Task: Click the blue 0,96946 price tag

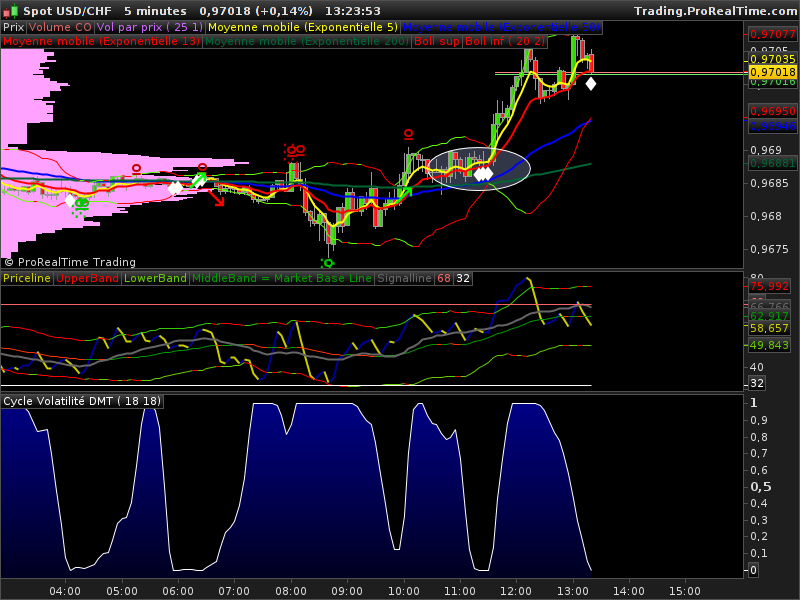Action: tap(772, 126)
